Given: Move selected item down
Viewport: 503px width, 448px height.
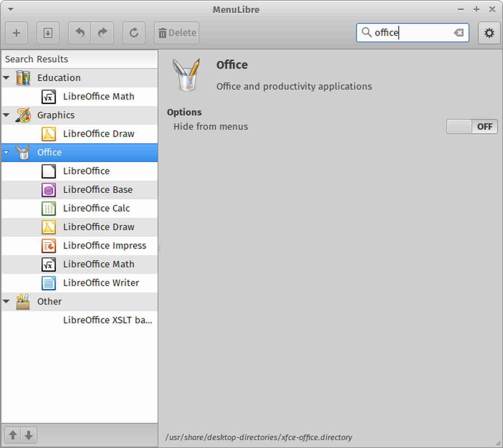Looking at the screenshot, I should point(29,435).
